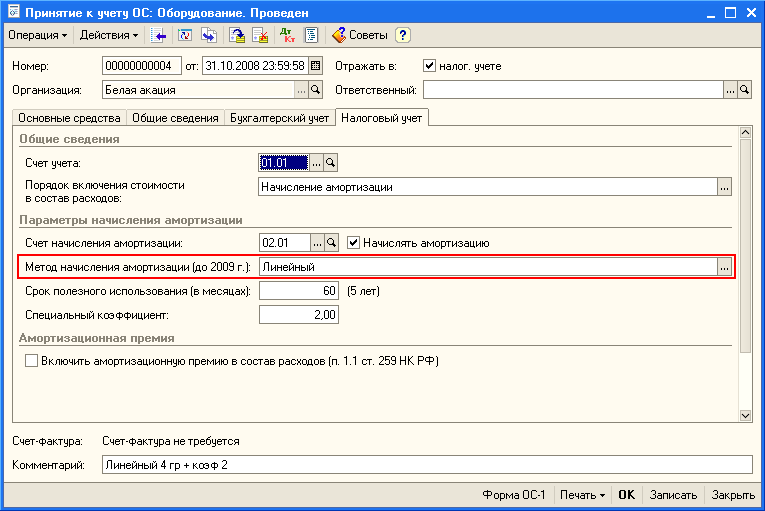Image resolution: width=765 pixels, height=511 pixels.
Task: Click the Закрыть button
Action: click(x=733, y=495)
